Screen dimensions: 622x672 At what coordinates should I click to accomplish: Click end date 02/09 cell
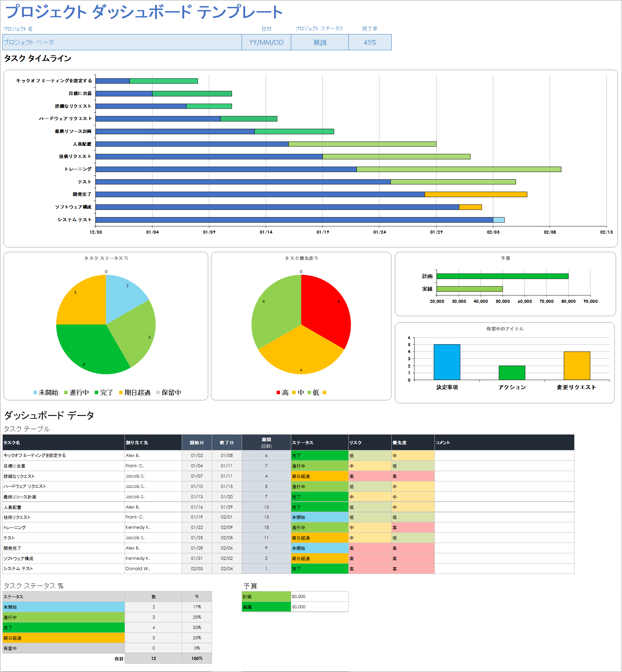click(x=227, y=527)
